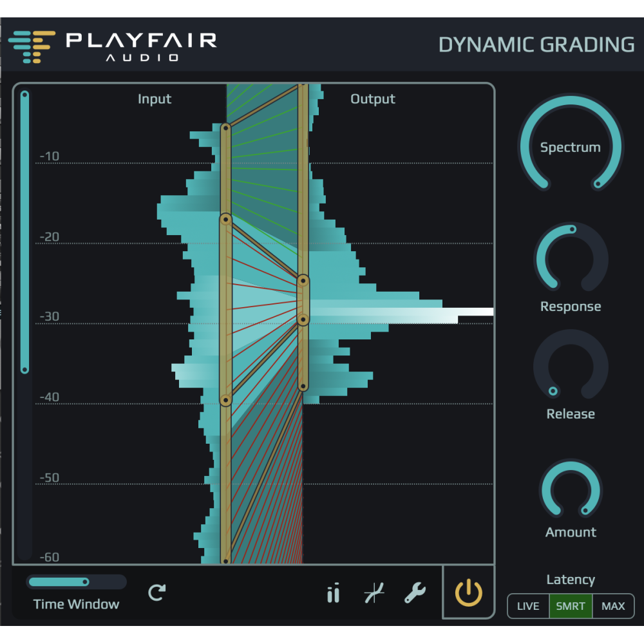The height and width of the screenshot is (644, 644).
Task: Click the Latency label
Action: pyautogui.click(x=571, y=580)
